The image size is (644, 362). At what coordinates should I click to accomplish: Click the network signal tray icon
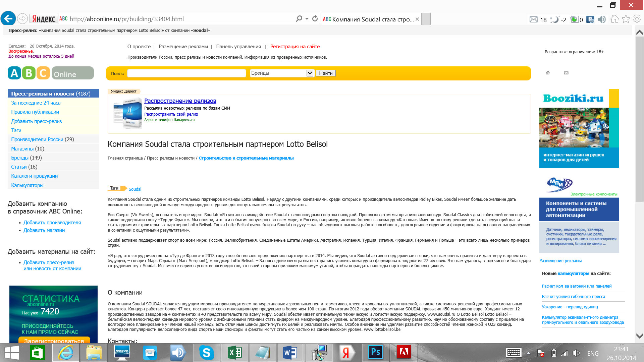[x=565, y=353]
